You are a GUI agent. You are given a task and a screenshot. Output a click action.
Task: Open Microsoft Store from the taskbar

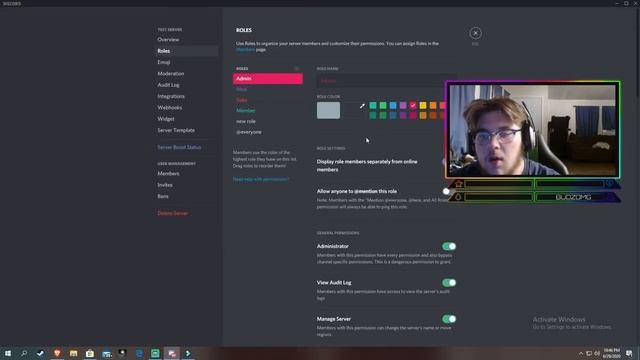pos(90,353)
